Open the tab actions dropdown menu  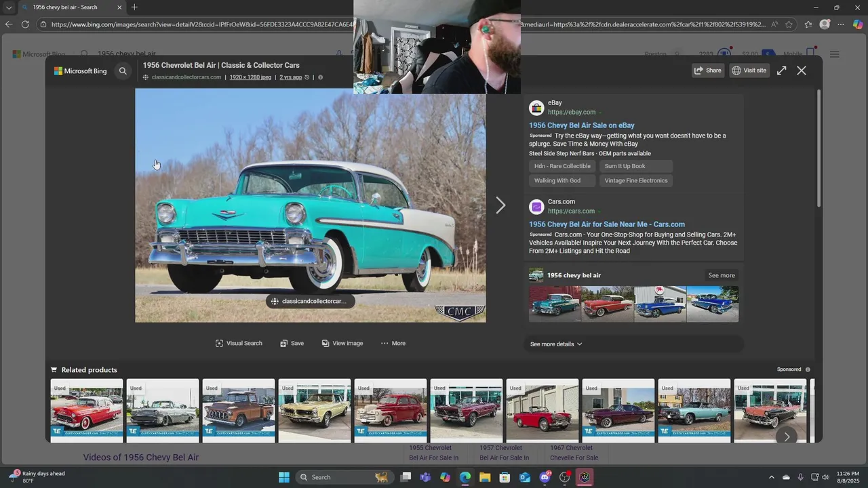(x=9, y=7)
